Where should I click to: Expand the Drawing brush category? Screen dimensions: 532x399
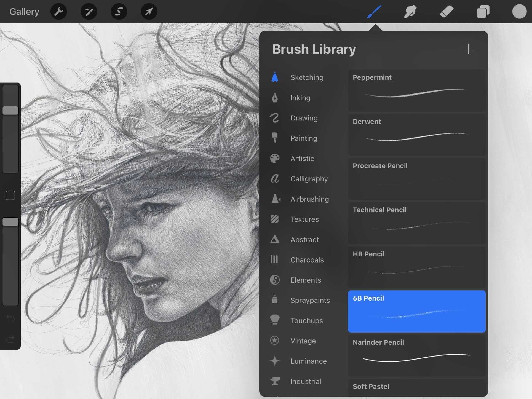coord(304,118)
